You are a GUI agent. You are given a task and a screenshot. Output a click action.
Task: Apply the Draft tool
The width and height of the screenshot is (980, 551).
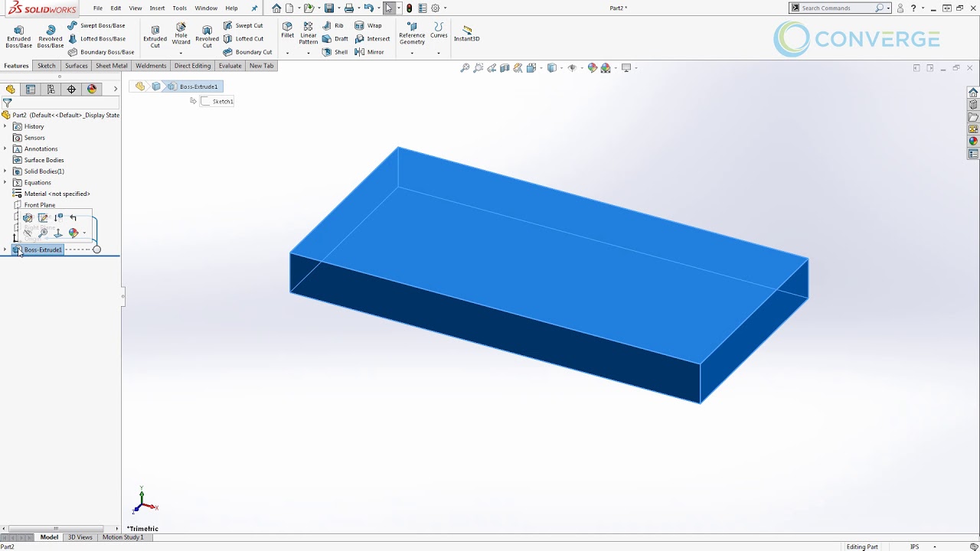coord(335,38)
